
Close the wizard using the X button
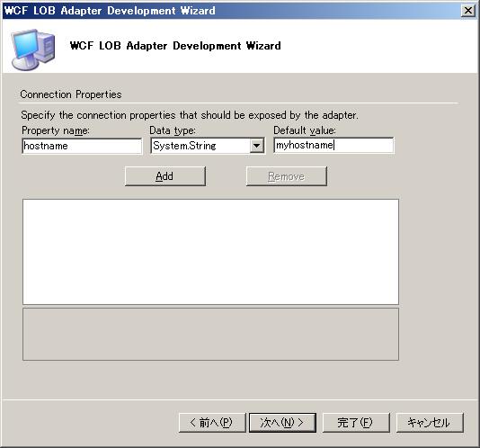click(x=468, y=11)
